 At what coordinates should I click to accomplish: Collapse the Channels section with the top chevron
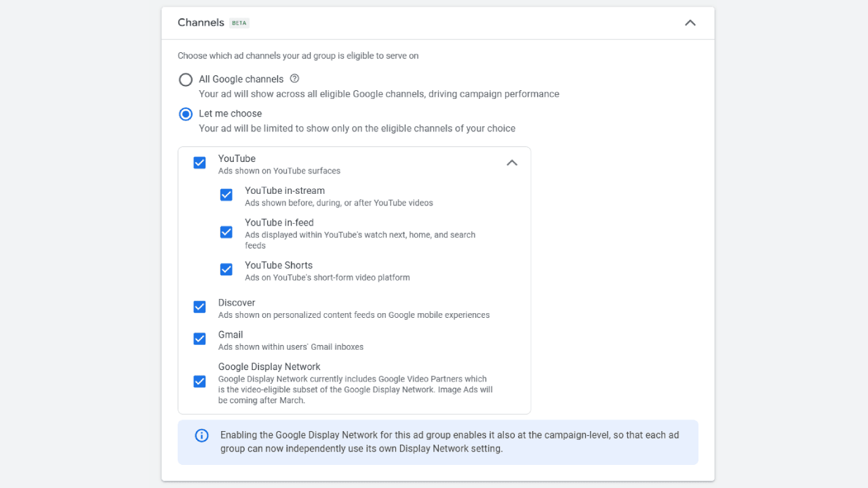tap(690, 23)
